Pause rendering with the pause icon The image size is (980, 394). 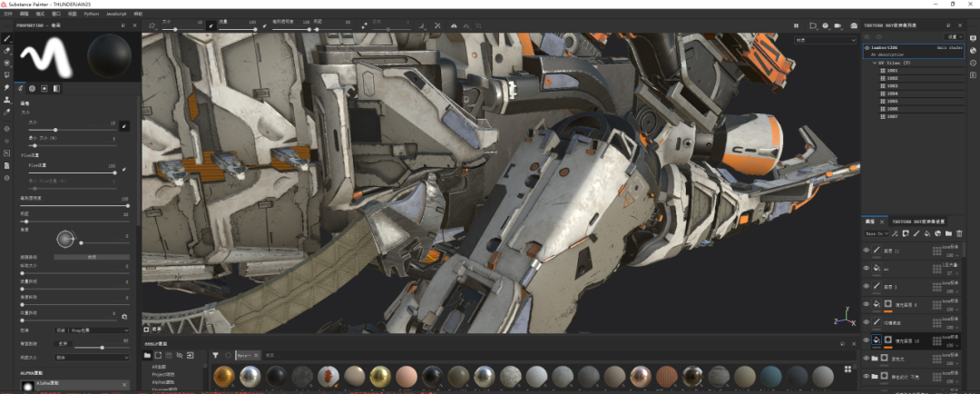pyautogui.click(x=797, y=25)
